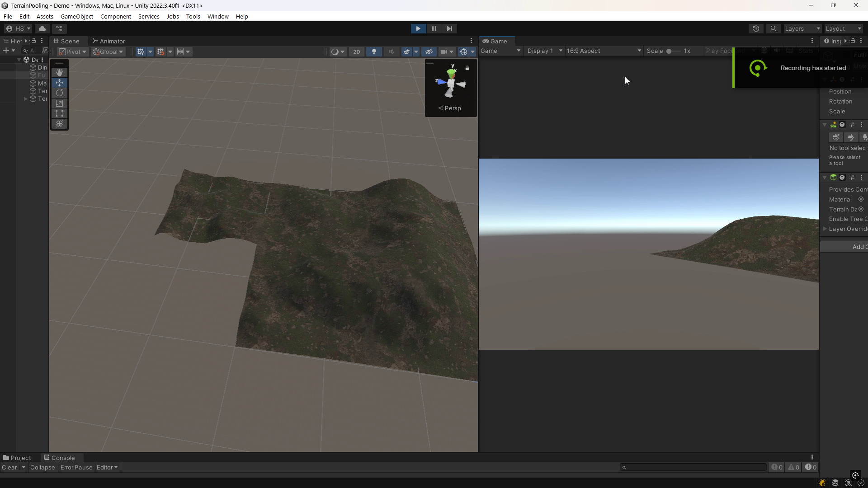The image size is (868, 488).
Task: Toggle error message filter in Console
Action: 811,467
